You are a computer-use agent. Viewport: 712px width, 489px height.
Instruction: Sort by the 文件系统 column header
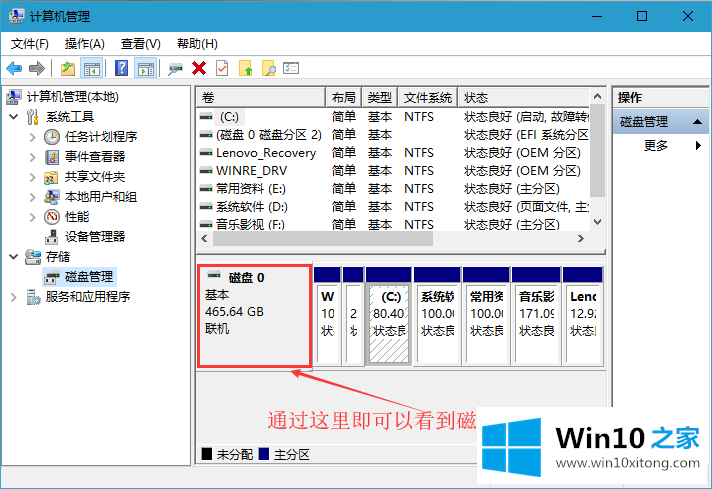point(428,98)
